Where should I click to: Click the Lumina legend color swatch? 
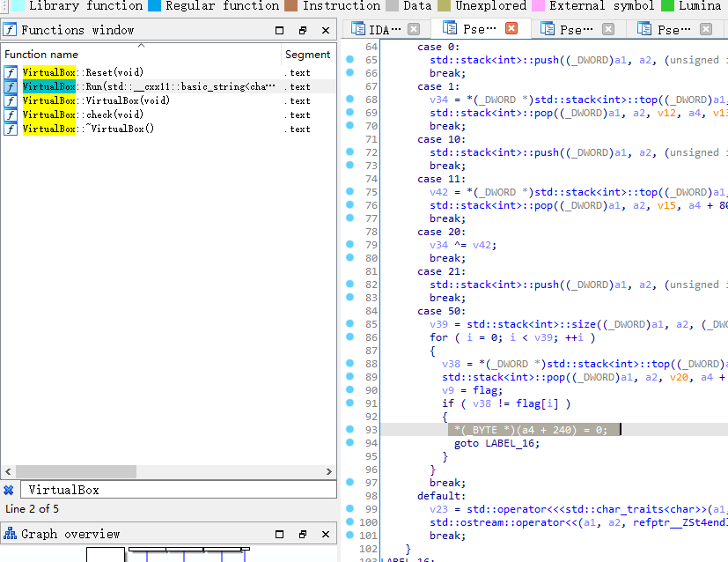667,5
